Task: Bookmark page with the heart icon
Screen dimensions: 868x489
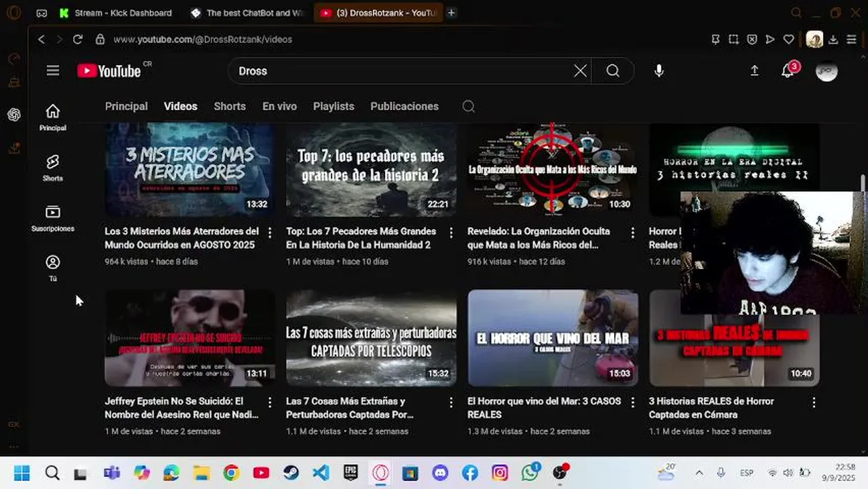Action: click(x=789, y=39)
